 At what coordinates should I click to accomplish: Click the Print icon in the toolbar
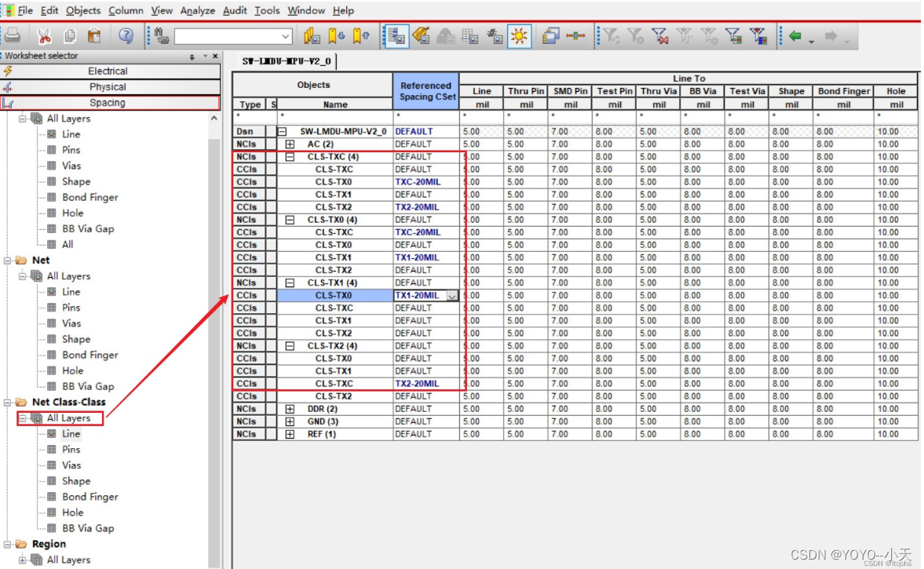click(x=13, y=35)
